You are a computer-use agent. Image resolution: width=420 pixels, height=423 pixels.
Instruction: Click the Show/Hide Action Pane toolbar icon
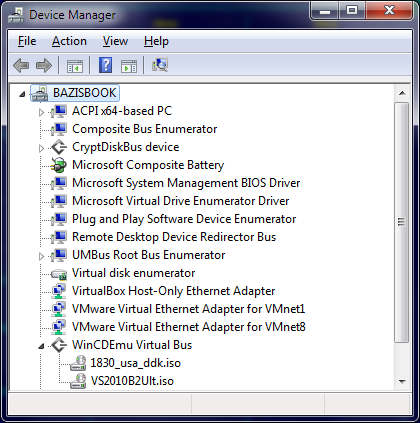click(x=129, y=66)
